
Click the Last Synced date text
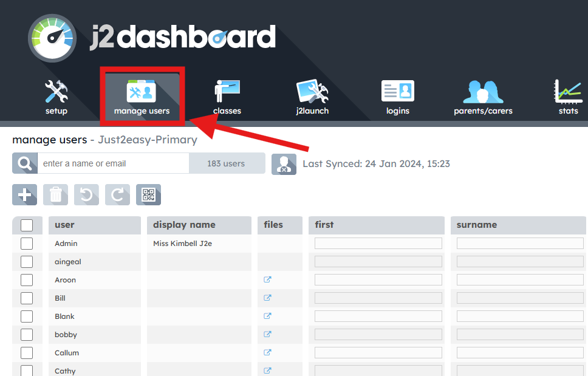point(376,164)
